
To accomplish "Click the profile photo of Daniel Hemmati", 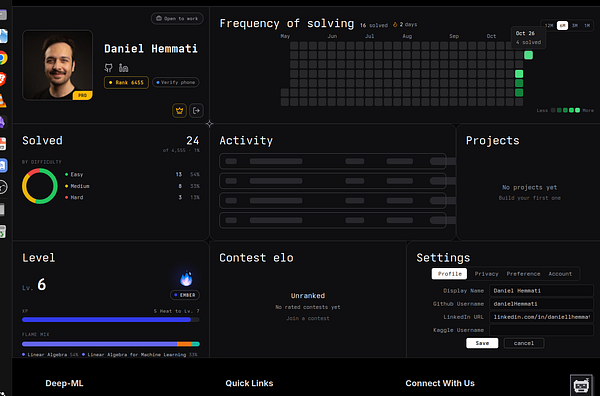I will [57, 65].
